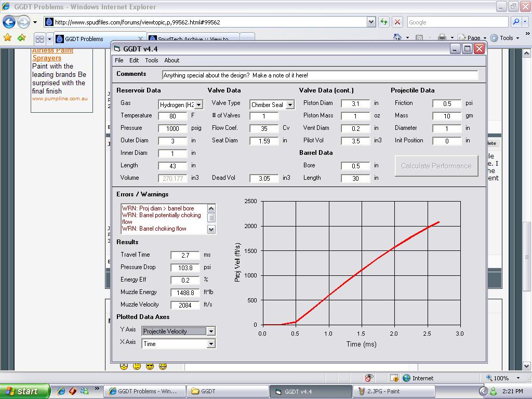The height and width of the screenshot is (399, 532).
Task: Click the browser Back arrow button
Action: tap(9, 22)
